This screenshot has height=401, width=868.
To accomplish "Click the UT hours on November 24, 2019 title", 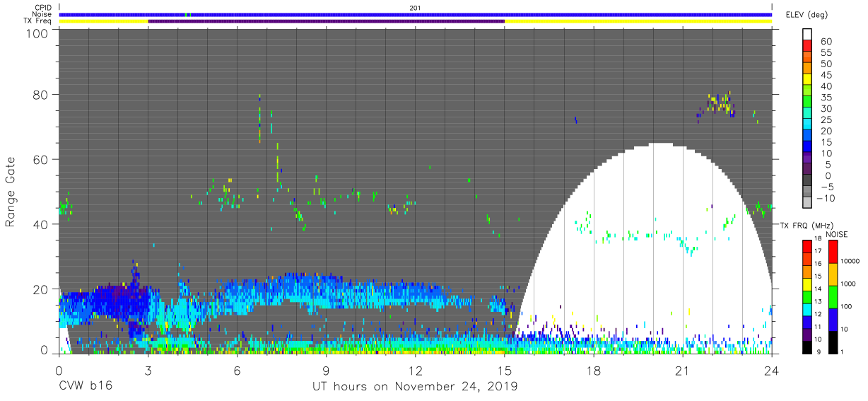I will pos(416,387).
